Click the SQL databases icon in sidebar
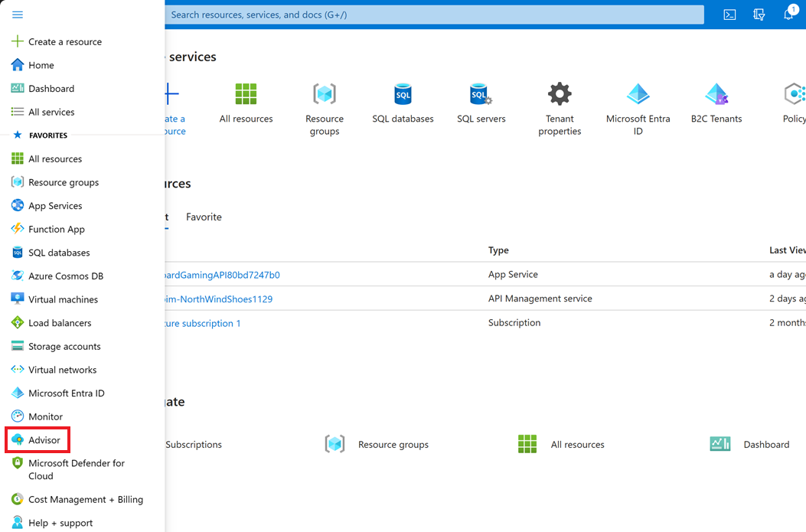The image size is (806, 532). pyautogui.click(x=18, y=253)
